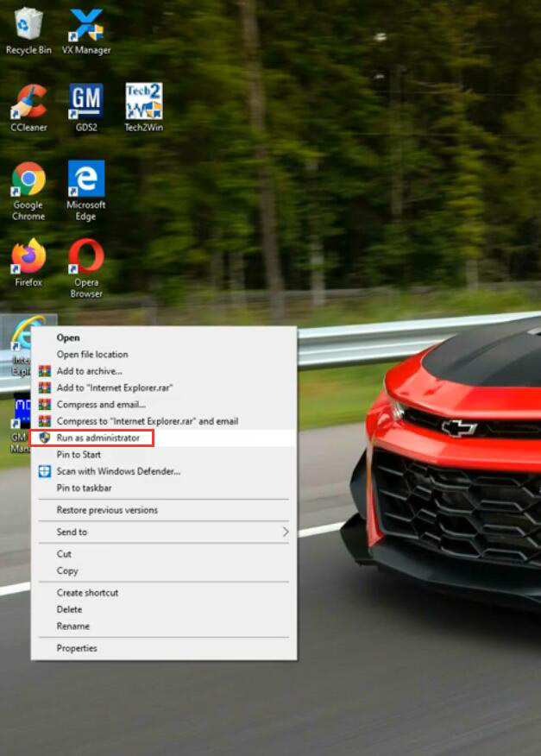Viewport: 541px width, 756px height.
Task: Select the CCleaner desktop shortcut
Action: pyautogui.click(x=28, y=104)
